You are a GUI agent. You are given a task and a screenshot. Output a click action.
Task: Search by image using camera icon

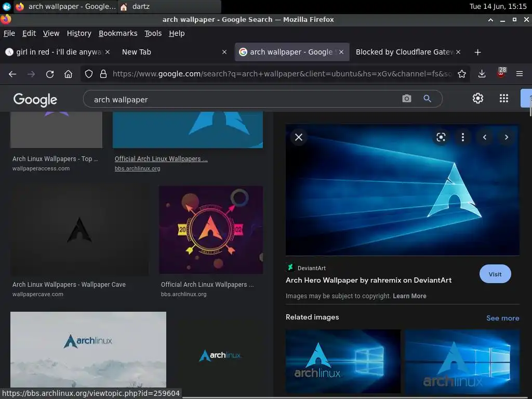tap(406, 99)
